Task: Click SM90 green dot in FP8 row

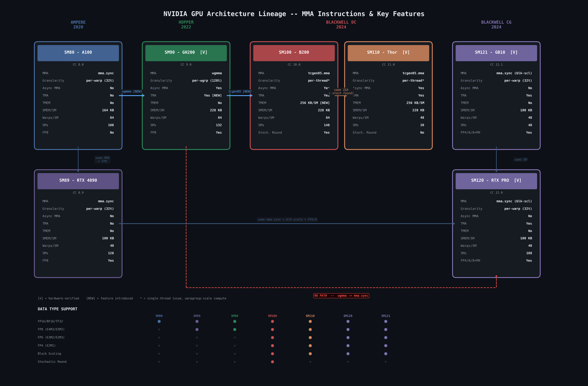Action: (x=235, y=330)
